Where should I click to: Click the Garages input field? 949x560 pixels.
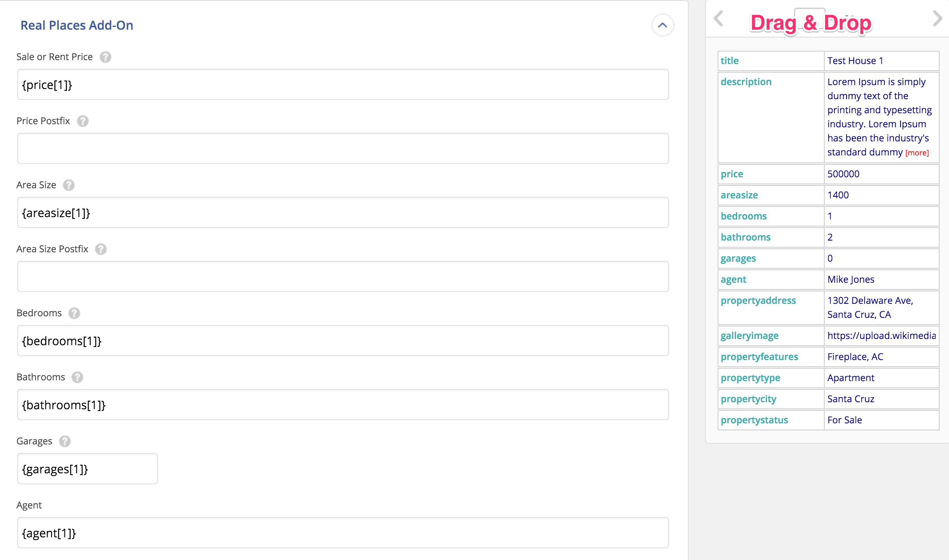(x=88, y=469)
